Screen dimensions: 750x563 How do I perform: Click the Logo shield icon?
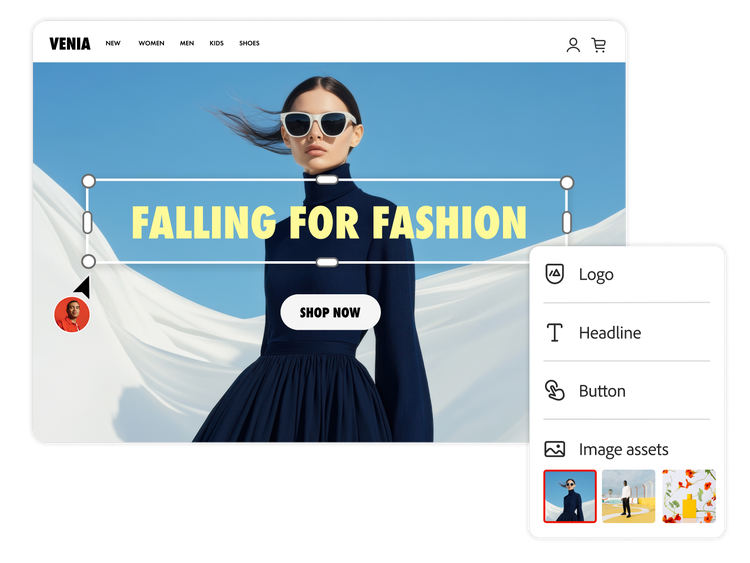tap(554, 274)
